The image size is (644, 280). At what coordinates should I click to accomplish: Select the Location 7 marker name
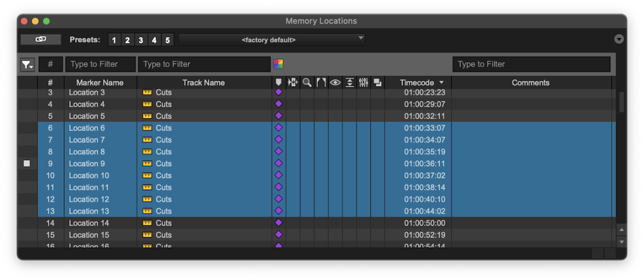coord(86,140)
